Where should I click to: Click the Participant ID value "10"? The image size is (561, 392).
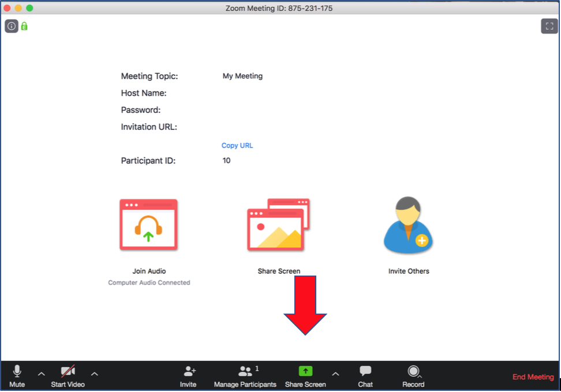[x=226, y=161]
